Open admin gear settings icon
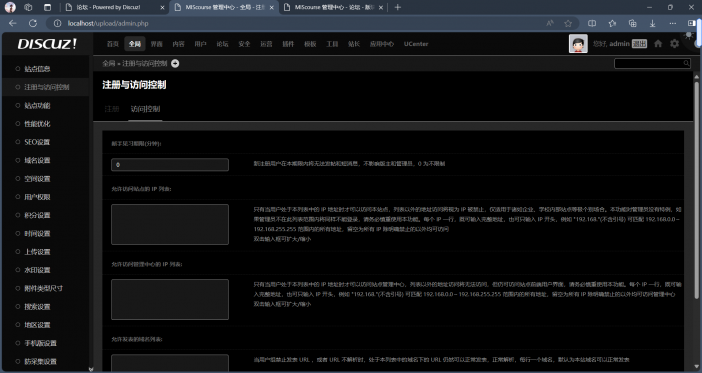The image size is (702, 373). 674,43
